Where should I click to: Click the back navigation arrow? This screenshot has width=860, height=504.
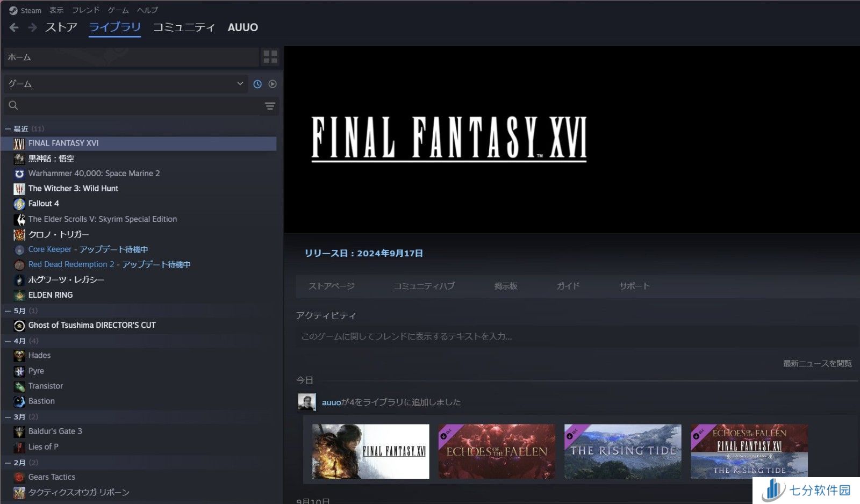pyautogui.click(x=15, y=27)
